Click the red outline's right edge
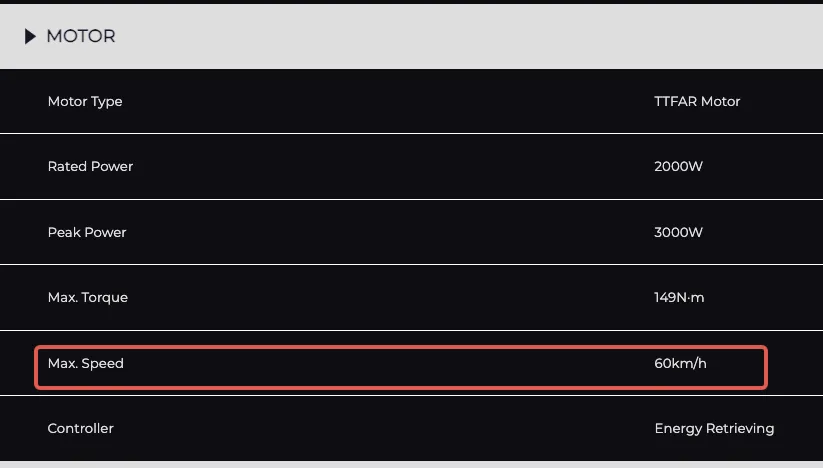Screen dimensions: 823x468 766,367
